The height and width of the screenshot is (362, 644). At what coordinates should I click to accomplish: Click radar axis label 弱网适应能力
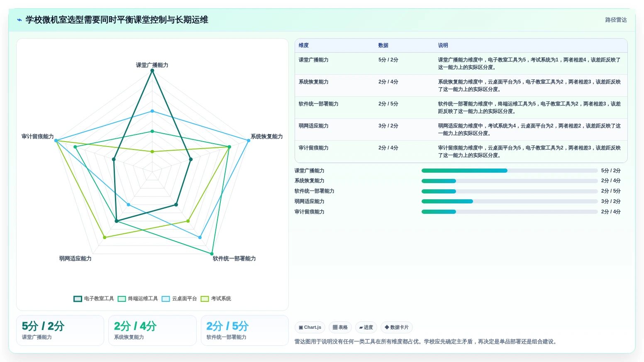pyautogui.click(x=75, y=259)
